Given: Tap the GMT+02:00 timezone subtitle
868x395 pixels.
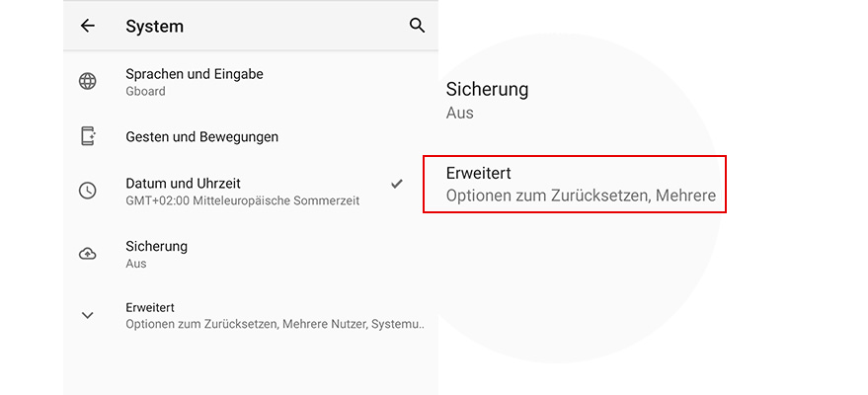Looking at the screenshot, I should [x=242, y=200].
